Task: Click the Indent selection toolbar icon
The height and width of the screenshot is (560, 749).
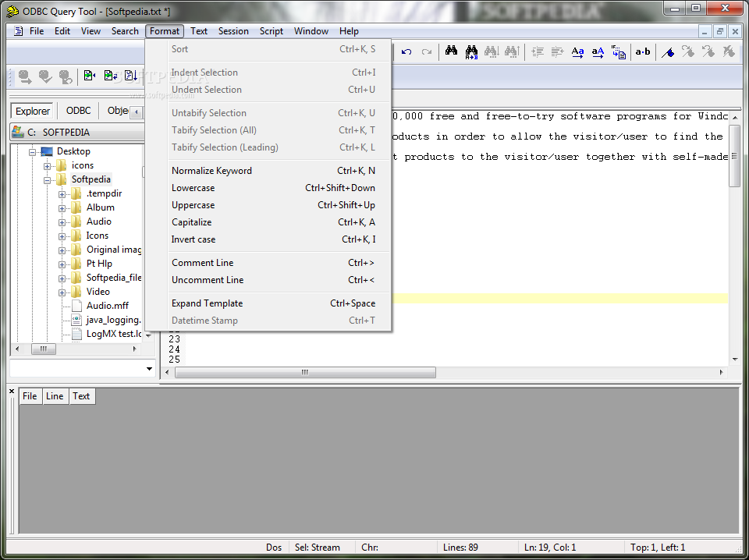Action: (538, 51)
